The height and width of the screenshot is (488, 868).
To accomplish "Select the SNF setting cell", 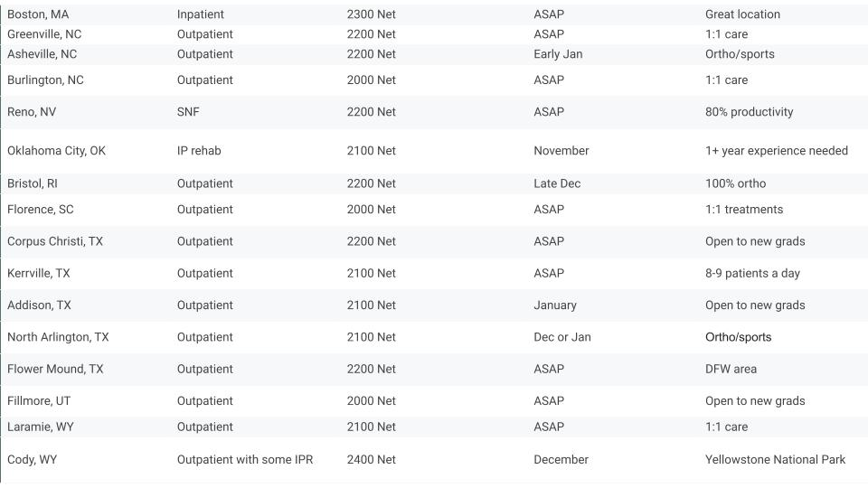I will click(188, 112).
